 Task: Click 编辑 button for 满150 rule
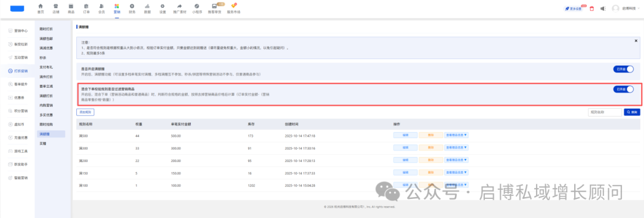coord(405,173)
